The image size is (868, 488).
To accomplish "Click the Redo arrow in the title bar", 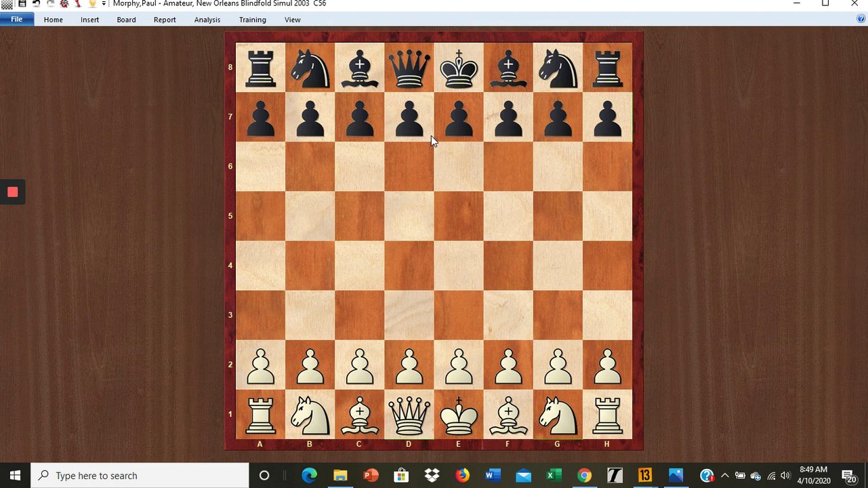I will pyautogui.click(x=50, y=3).
